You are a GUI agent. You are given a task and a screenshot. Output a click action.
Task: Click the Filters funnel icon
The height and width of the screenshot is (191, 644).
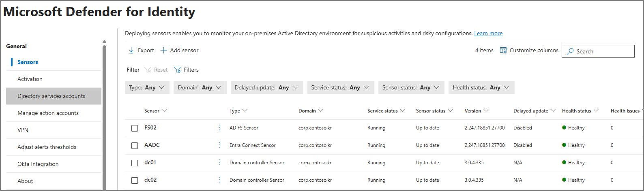pos(177,70)
